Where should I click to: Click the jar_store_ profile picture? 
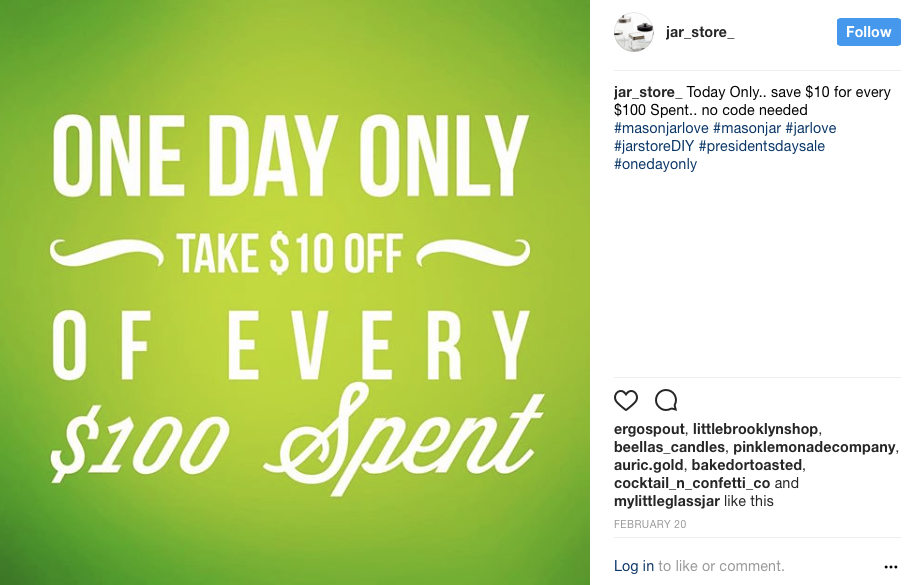634,32
